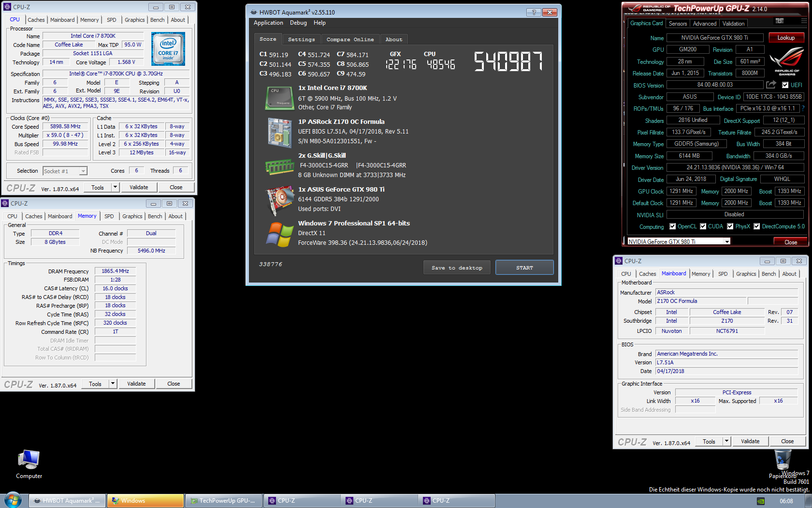
Task: Toggle the OpenCL checkbox
Action: coord(672,226)
